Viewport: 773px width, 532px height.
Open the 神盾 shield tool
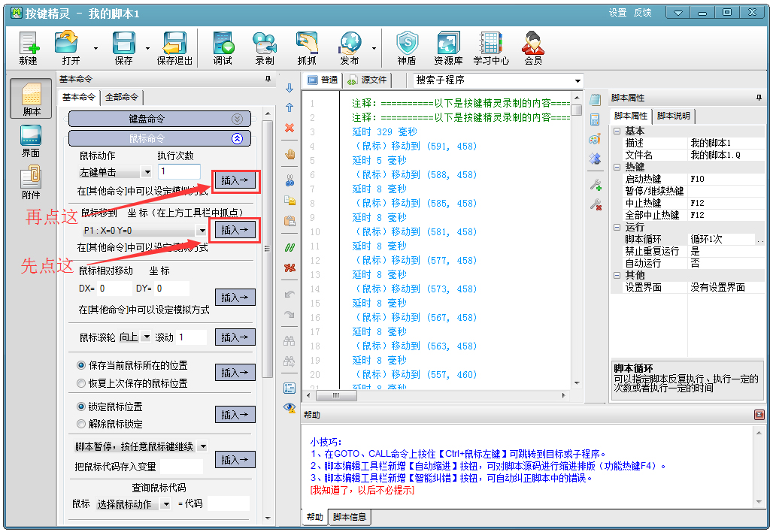coord(408,48)
